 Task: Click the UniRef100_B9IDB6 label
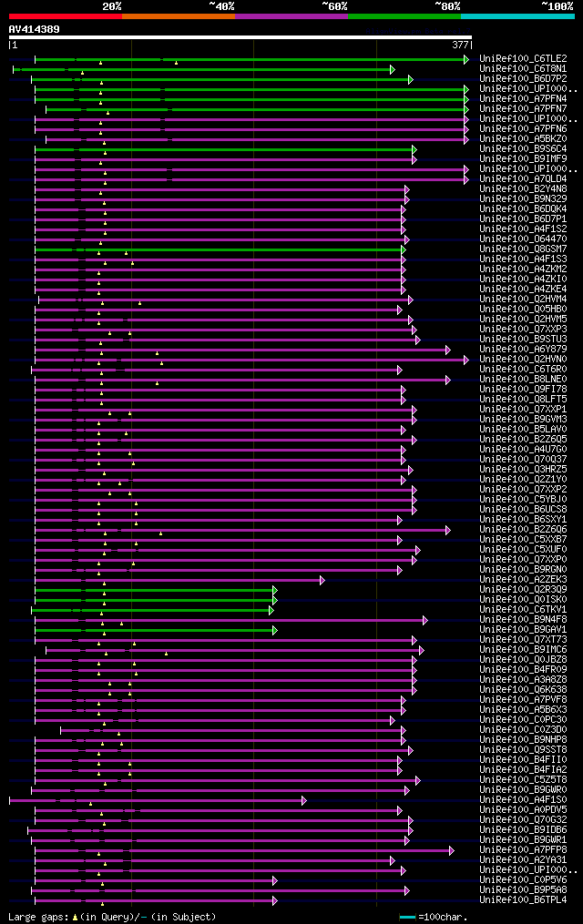pyautogui.click(x=523, y=830)
